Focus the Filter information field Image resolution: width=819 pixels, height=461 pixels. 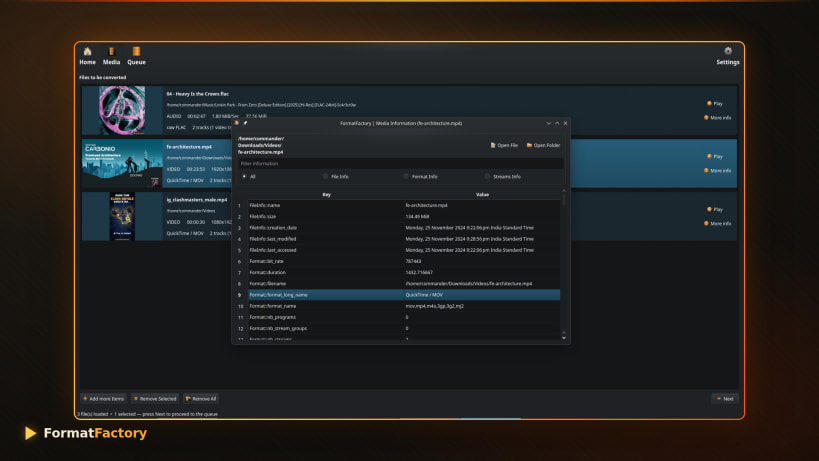(x=401, y=163)
